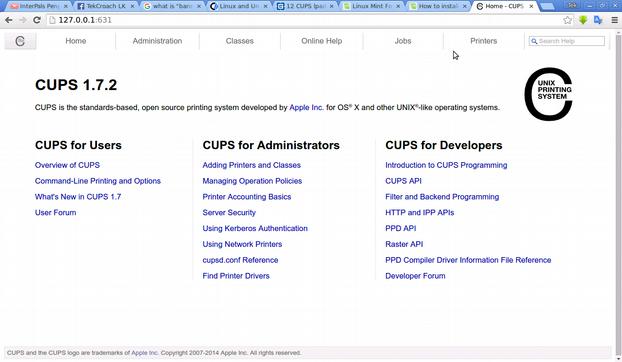
Task: Open Filter and Backend Programming link
Action: pos(442,197)
